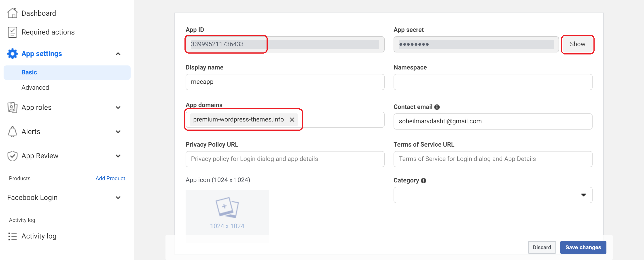Open the Advanced settings item
644x260 pixels.
coord(35,88)
